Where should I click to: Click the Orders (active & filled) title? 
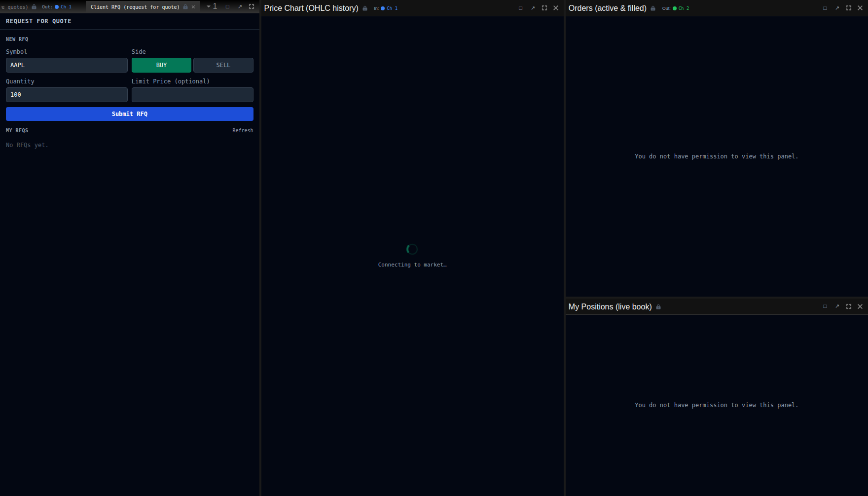coord(607,8)
